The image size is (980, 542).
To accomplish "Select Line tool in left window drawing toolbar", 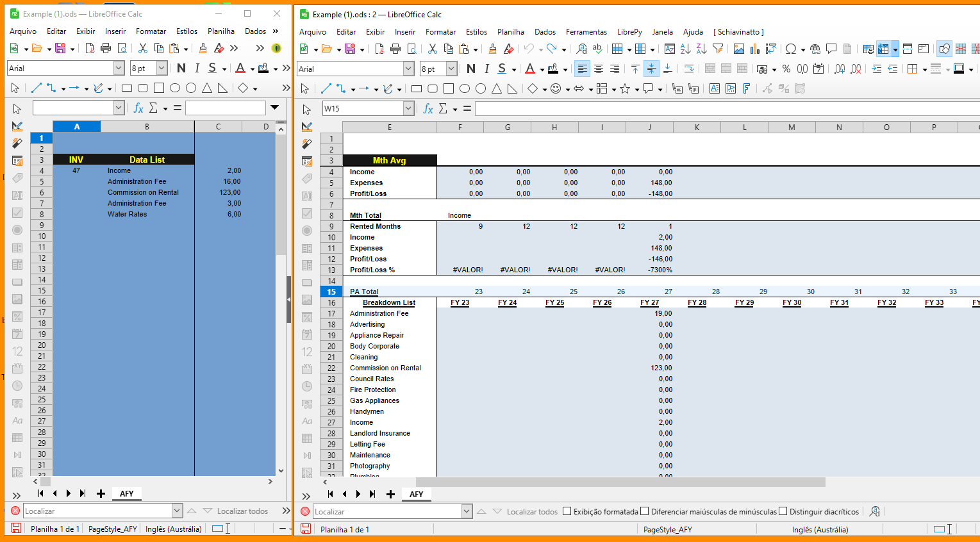I will (36, 88).
